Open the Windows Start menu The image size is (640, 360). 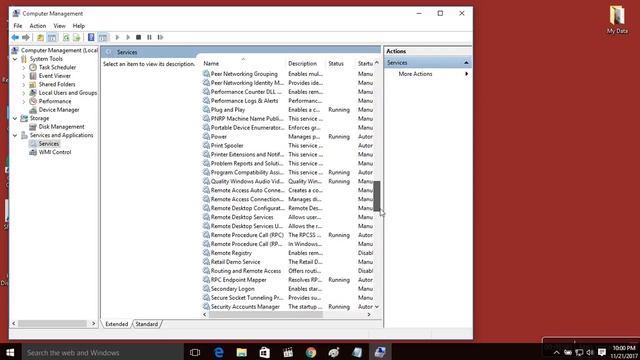pos(10,352)
